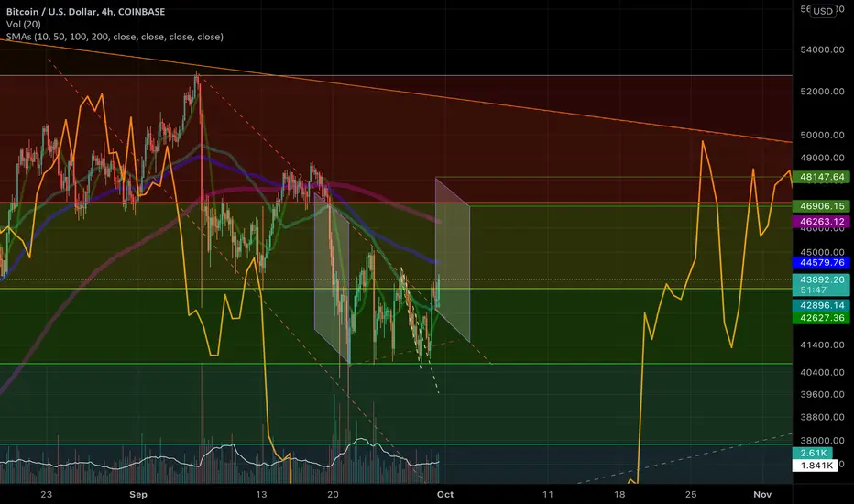Select the parallelogram drawing near Oct 1
Screen dimensions: 854x504
coord(453,260)
